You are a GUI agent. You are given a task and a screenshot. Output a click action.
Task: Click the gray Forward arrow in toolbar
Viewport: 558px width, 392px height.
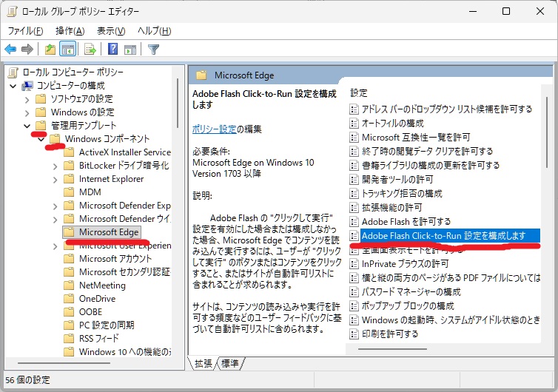click(x=27, y=50)
